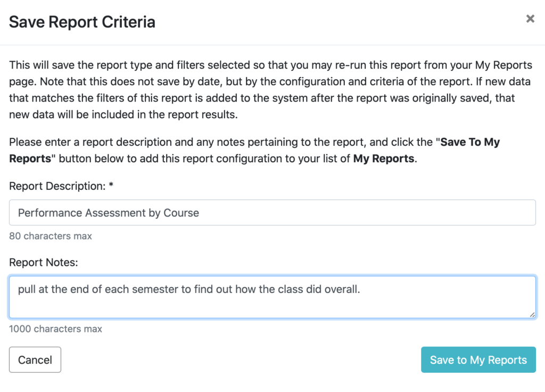Click the "Save Report Criteria" dialog title
545x392 pixels.
[82, 22]
